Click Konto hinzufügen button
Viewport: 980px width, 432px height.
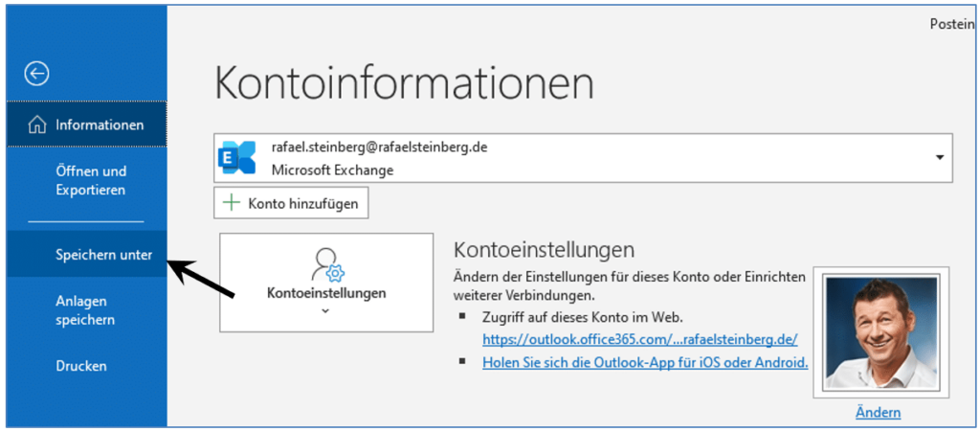coord(291,203)
